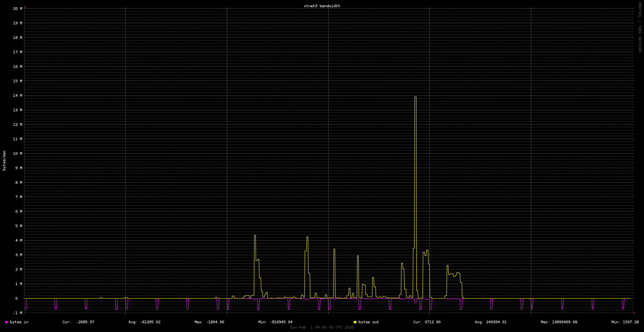The width and height of the screenshot is (644, 332).
Task: Click the bytes out legend text
Action: [369, 322]
